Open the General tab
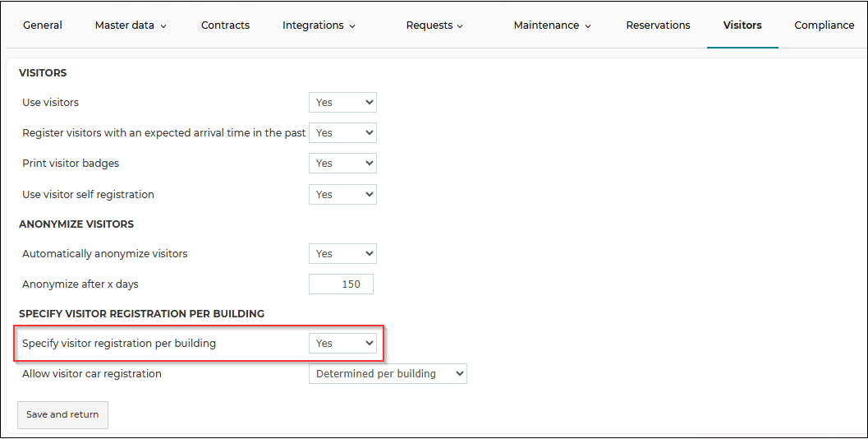This screenshot has height=439, width=868. tap(43, 25)
